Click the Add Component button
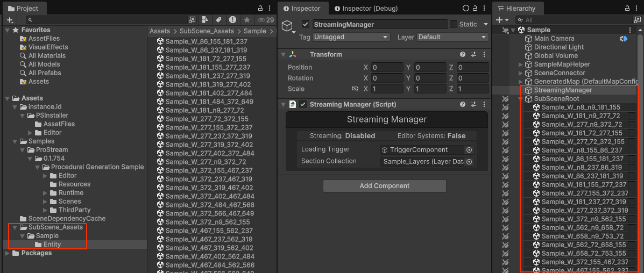The height and width of the screenshot is (273, 644). pos(385,186)
